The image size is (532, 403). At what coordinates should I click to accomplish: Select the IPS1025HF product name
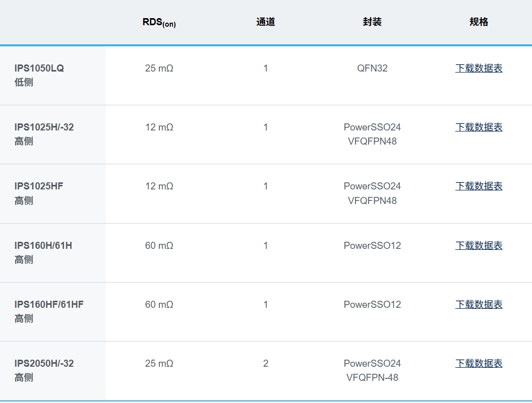[39, 186]
